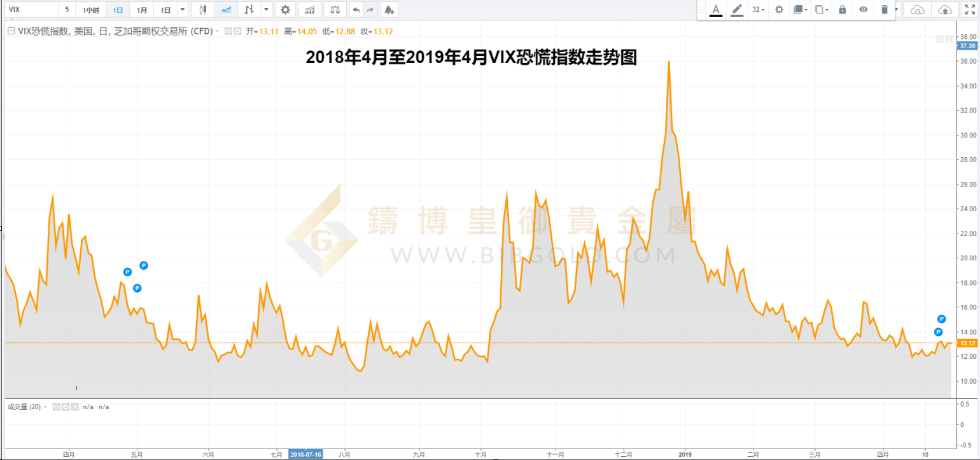The height and width of the screenshot is (460, 980).
Task: Open the clone copy dropdown
Action: [822, 10]
